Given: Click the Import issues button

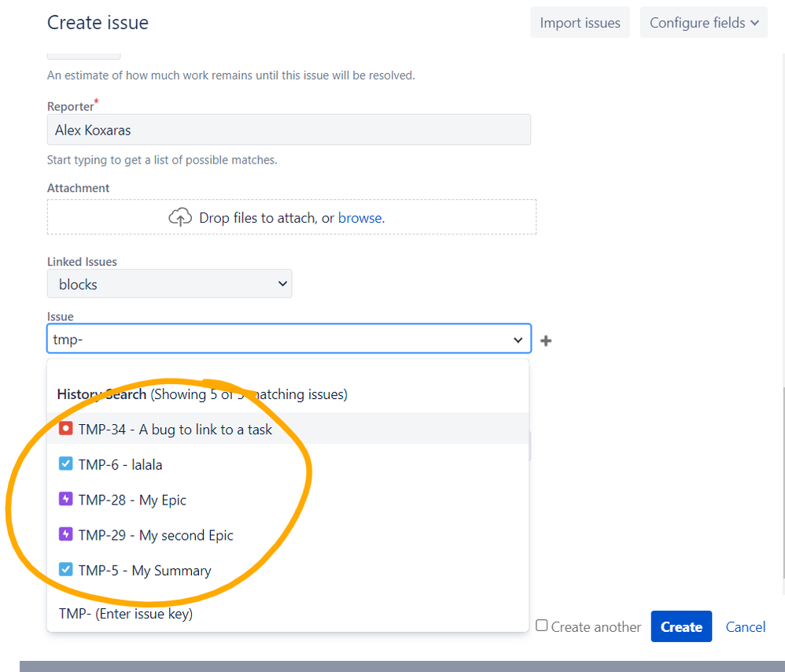Looking at the screenshot, I should click(x=580, y=23).
